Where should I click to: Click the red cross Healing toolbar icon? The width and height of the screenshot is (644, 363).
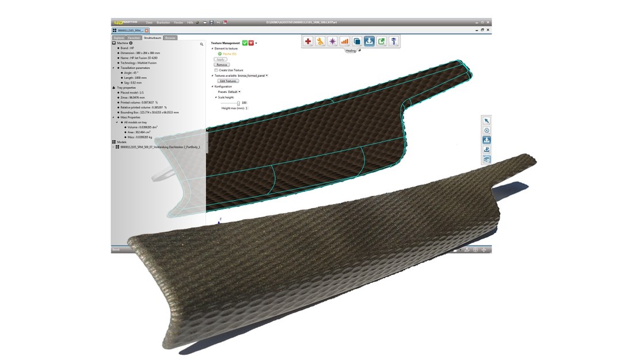point(308,41)
